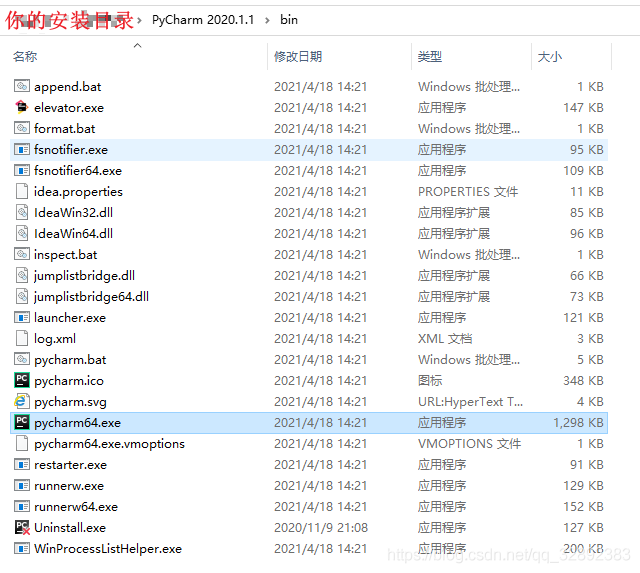Click the size value 348 KB
The image size is (640, 573).
(x=583, y=380)
